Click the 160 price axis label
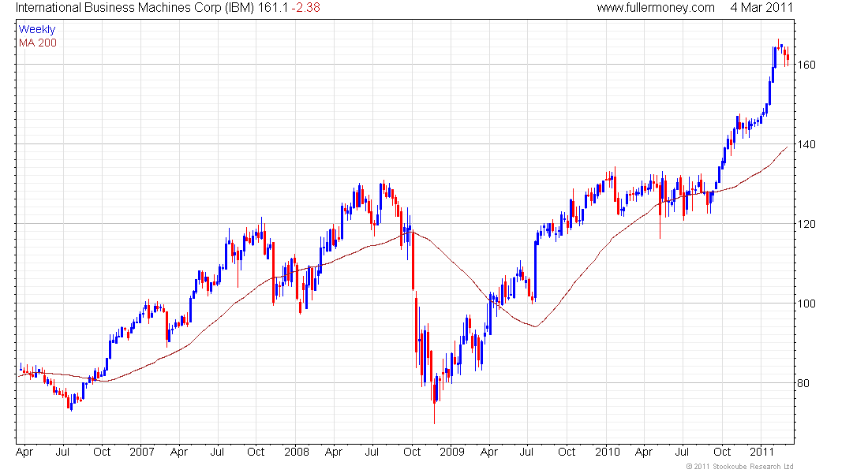 click(806, 65)
